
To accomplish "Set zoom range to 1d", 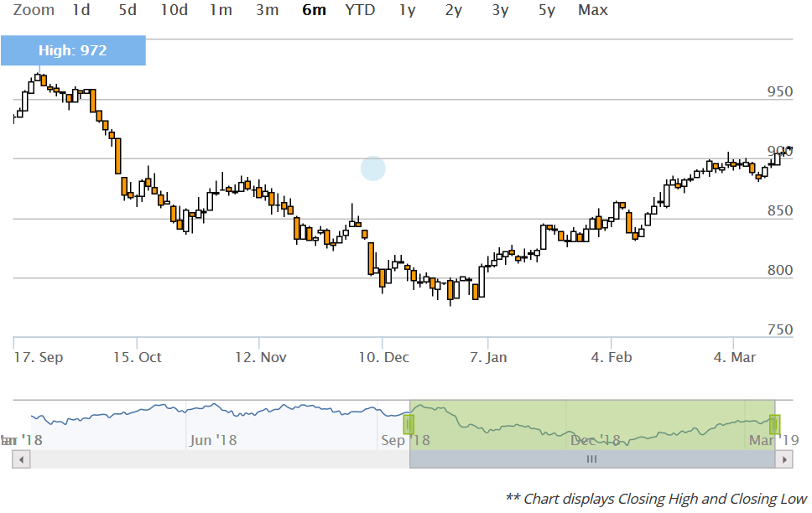I will [81, 10].
